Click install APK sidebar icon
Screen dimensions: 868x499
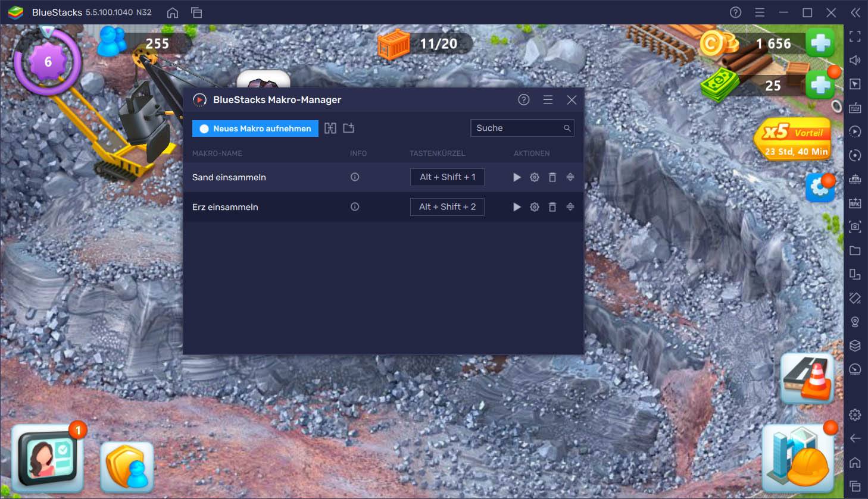coord(855,203)
